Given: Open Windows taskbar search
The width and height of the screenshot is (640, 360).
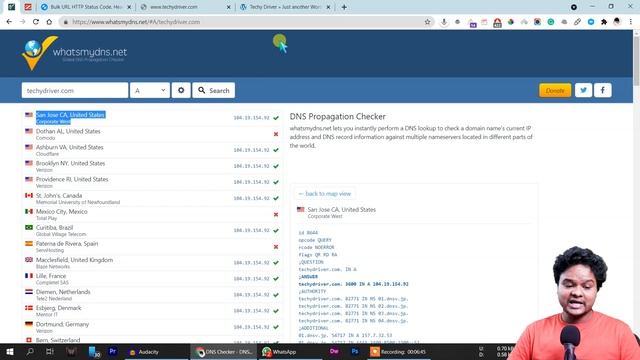Looking at the screenshot, I should pyautogui.click(x=30, y=351).
